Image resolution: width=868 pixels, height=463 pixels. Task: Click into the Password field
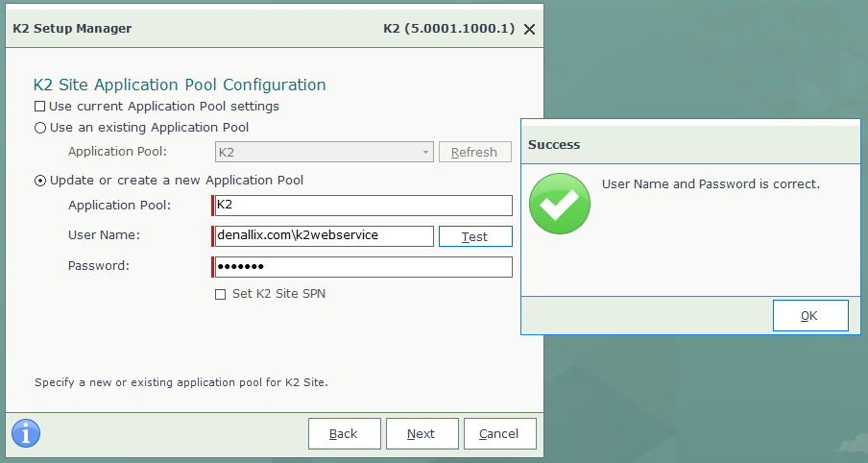pyautogui.click(x=362, y=267)
